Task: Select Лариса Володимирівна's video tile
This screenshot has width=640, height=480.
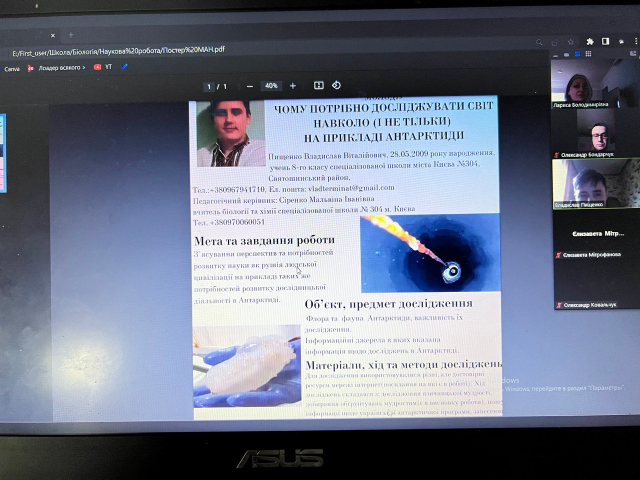Action: click(595, 84)
